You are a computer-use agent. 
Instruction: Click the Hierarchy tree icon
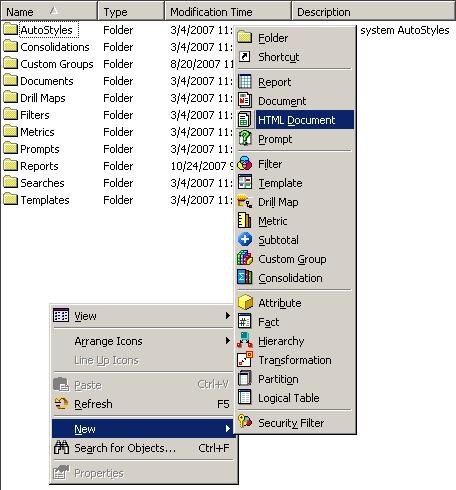click(x=245, y=341)
